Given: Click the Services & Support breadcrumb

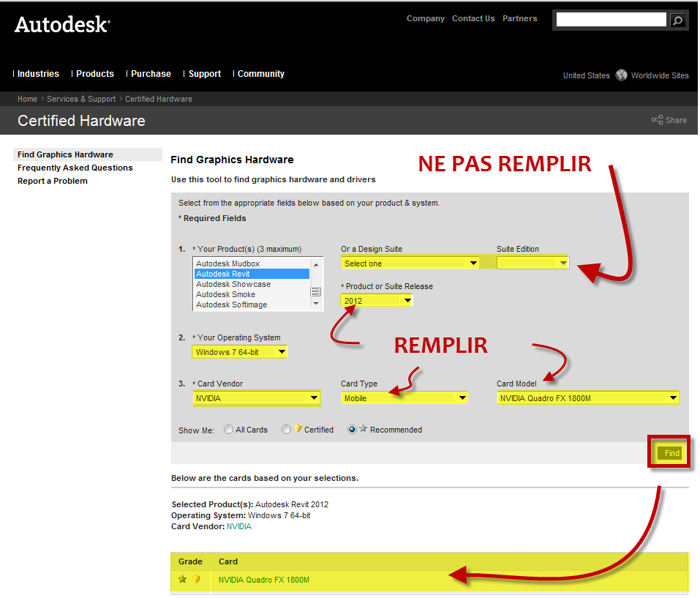Looking at the screenshot, I should click(81, 99).
